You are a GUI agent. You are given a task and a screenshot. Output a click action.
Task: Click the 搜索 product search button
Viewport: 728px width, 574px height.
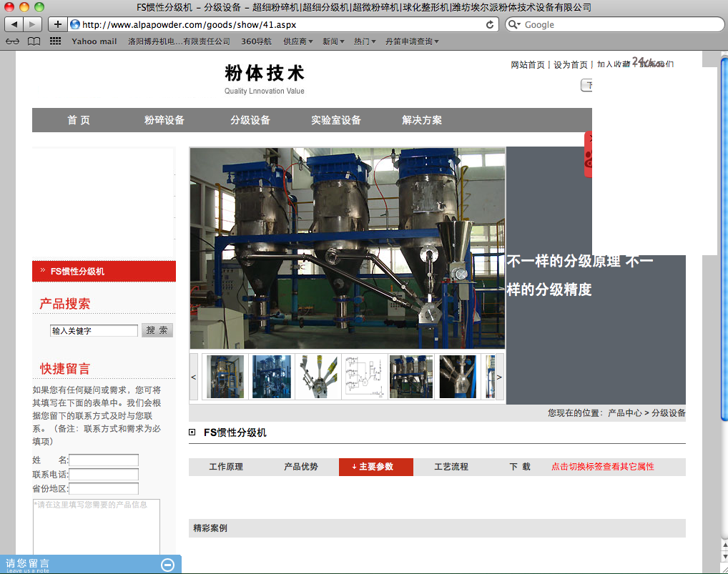157,330
